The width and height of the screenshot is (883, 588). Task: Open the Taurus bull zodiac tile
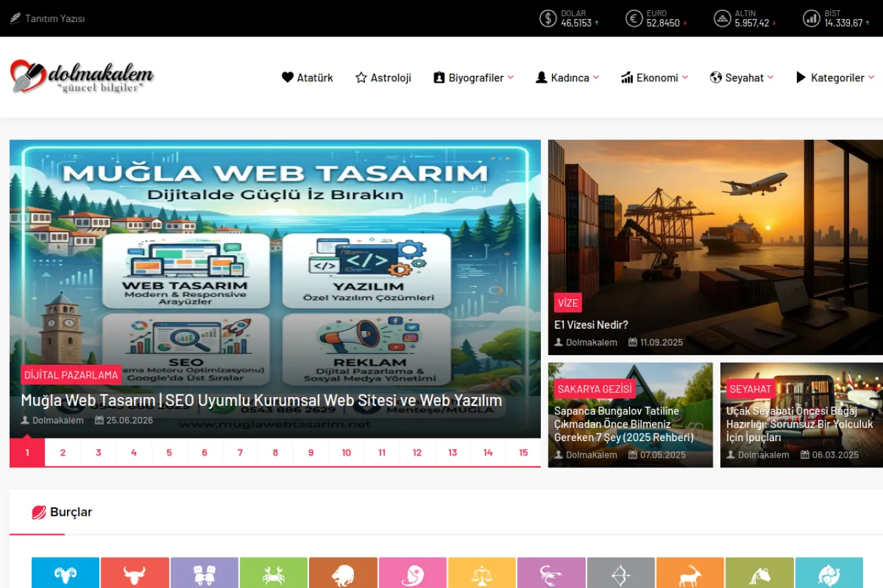[135, 573]
